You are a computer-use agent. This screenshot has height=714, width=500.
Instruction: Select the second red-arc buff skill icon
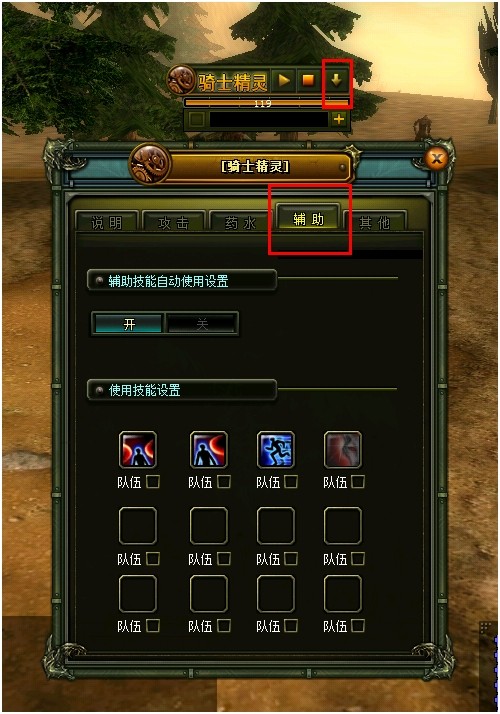click(x=209, y=449)
